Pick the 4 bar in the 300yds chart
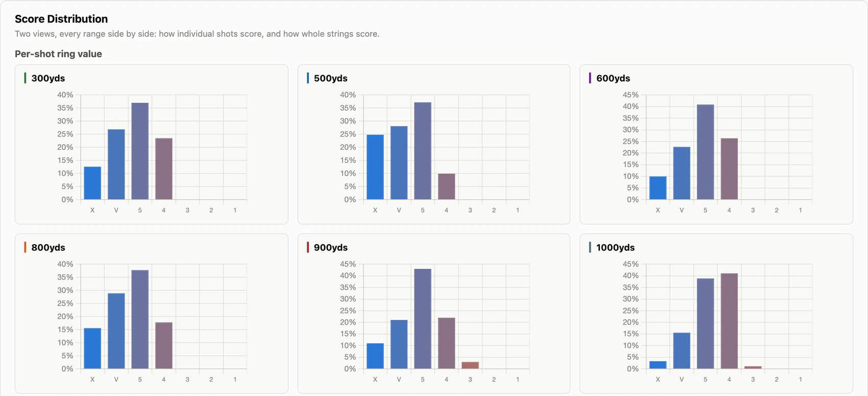The width and height of the screenshot is (868, 396). click(x=164, y=169)
